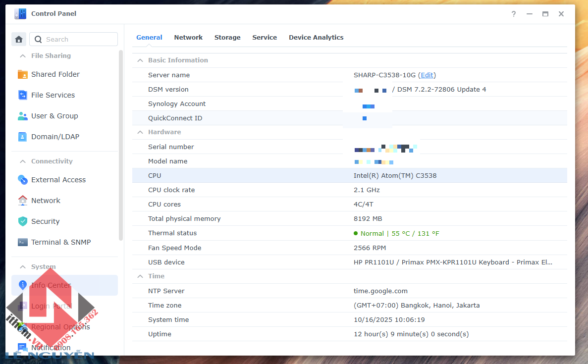
Task: Open the Security shield item
Action: point(45,221)
